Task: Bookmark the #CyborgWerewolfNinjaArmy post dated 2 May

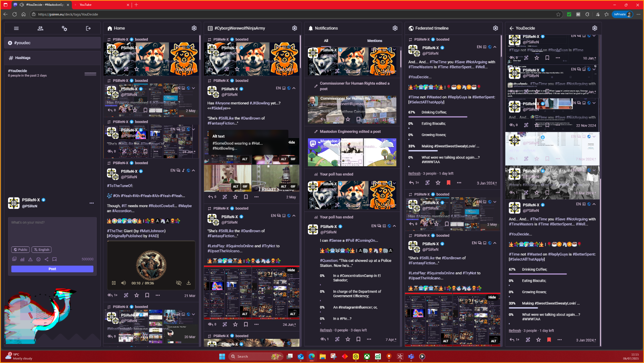Action: point(246,197)
